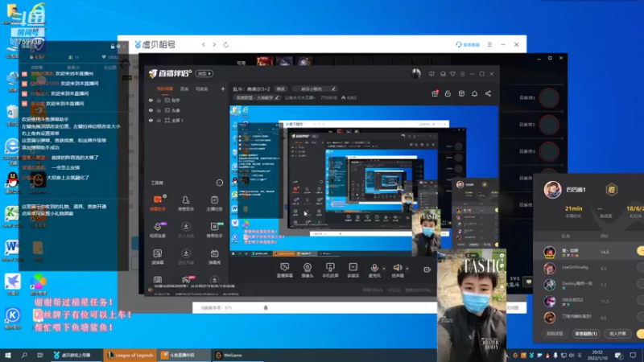Image resolution: width=644 pixels, height=362 pixels.
Task: Select the second scene tab in streaming app
Action: (x=184, y=88)
